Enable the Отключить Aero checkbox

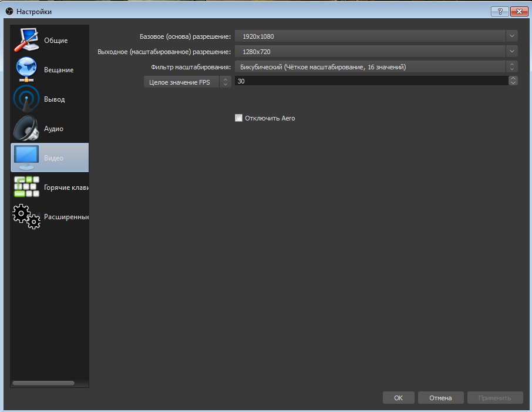click(x=238, y=118)
